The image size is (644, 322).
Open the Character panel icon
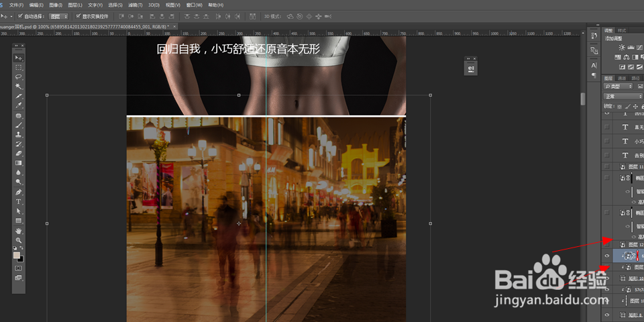click(594, 65)
